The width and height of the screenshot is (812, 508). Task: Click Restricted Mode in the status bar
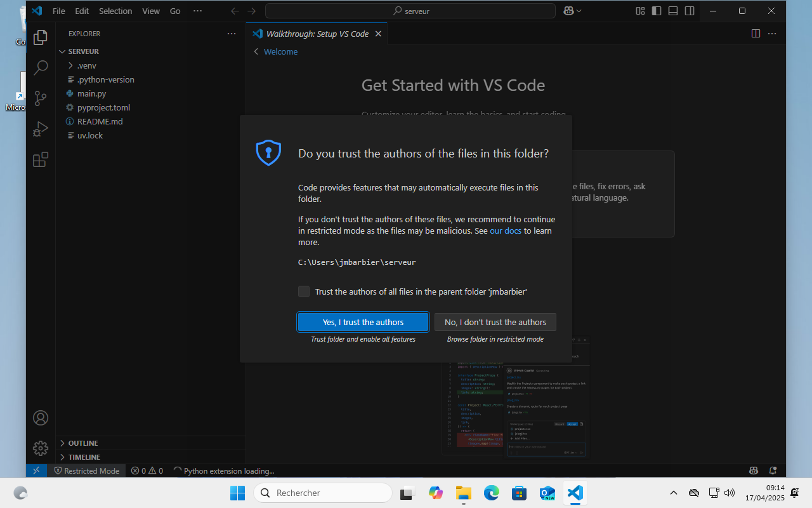87,471
